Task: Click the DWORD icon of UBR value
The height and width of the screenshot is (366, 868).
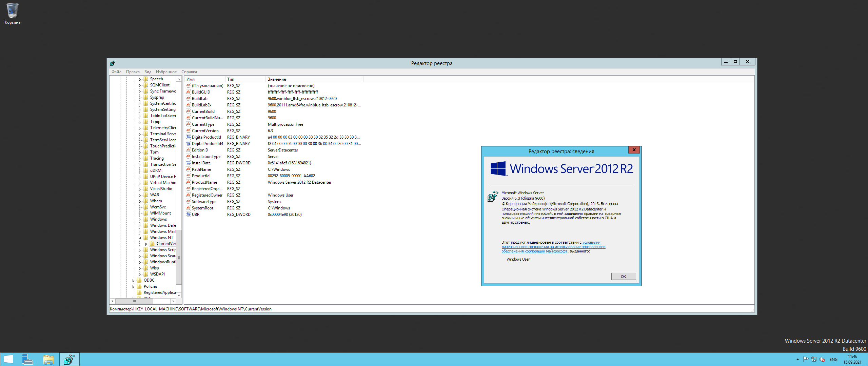Action: 189,214
